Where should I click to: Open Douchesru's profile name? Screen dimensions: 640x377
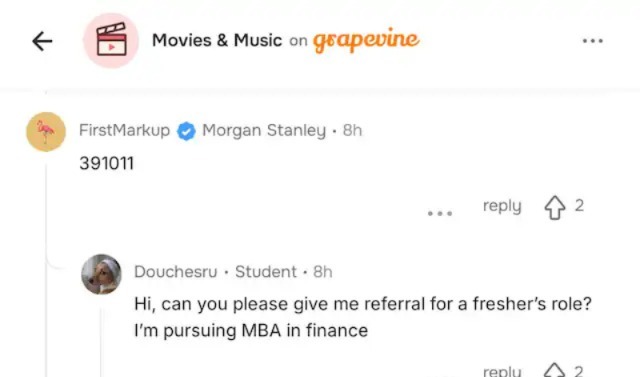point(176,272)
